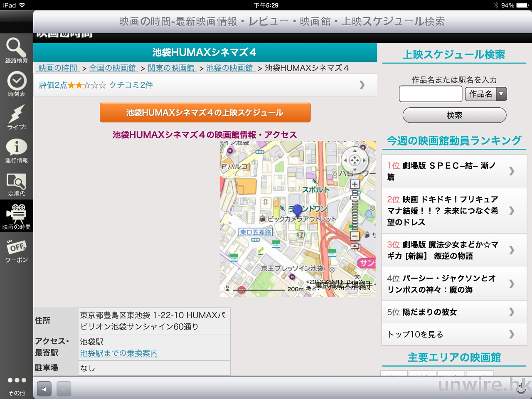Open 池袋駅までの乗換案内 transfer guide link
Screen dimensions: 532x399
(119, 353)
